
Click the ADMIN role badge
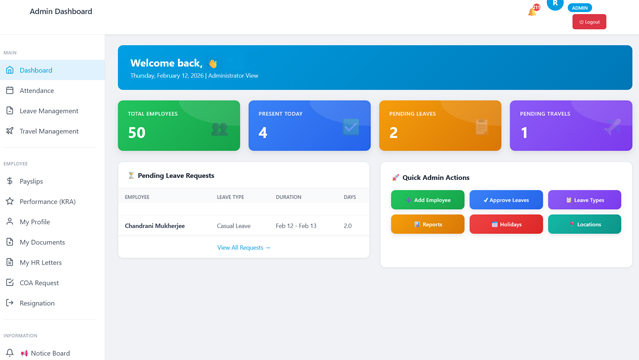point(580,8)
